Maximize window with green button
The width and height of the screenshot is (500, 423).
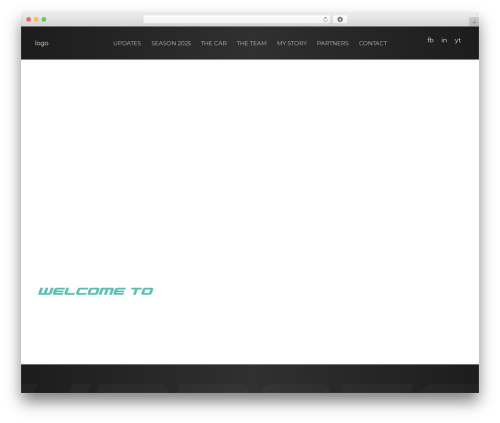[44, 19]
